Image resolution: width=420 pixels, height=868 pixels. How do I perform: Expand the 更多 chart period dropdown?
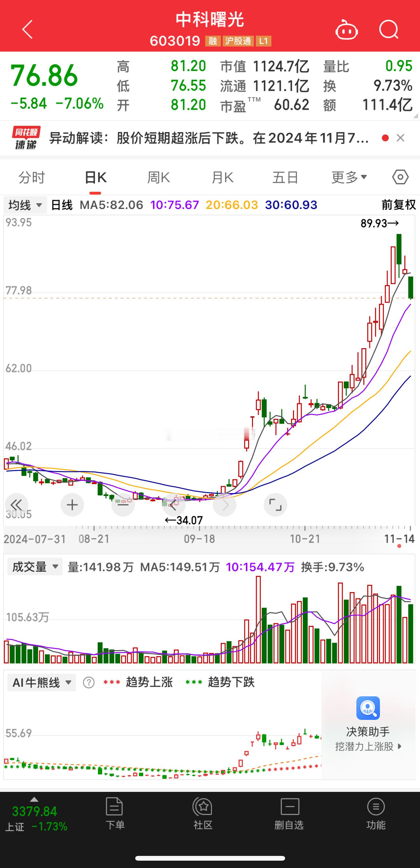(x=349, y=177)
